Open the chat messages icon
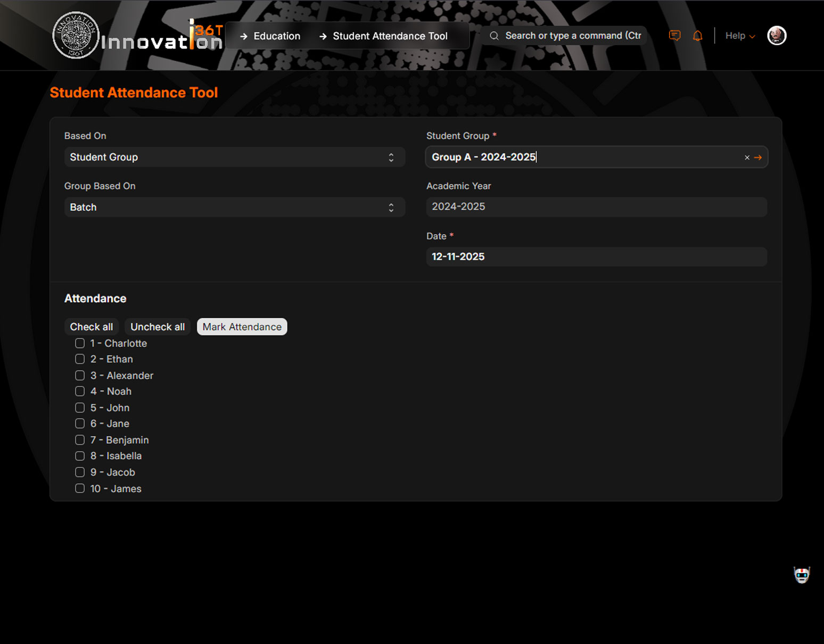Viewport: 824px width, 644px height. pos(674,36)
